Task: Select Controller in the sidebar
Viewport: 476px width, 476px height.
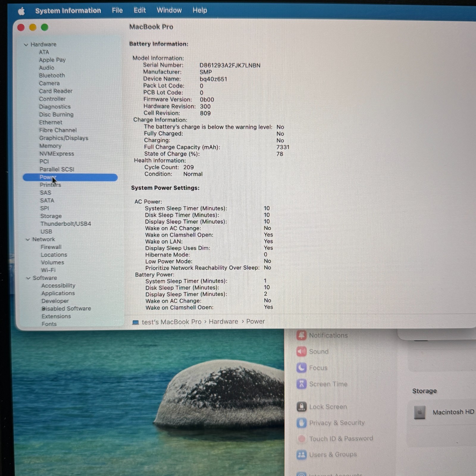Action: pyautogui.click(x=52, y=99)
